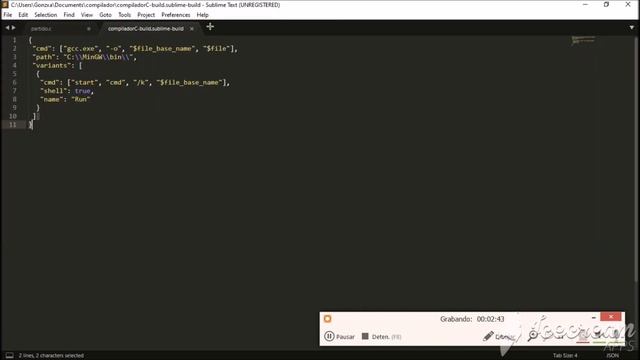640x360 pixels.
Task: Click the Grabando timer 00:02:43
Action: click(472, 319)
